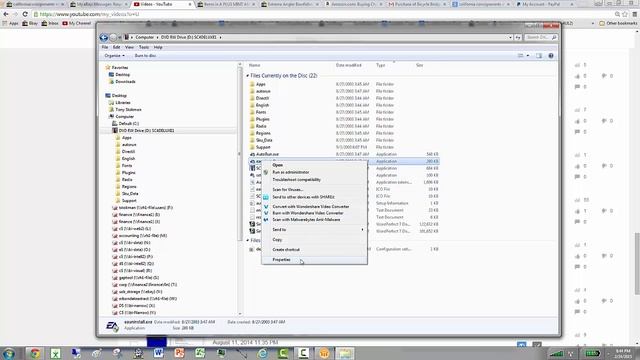Click the Windows Start orb
The height and width of the screenshot is (360, 640).
9,353
